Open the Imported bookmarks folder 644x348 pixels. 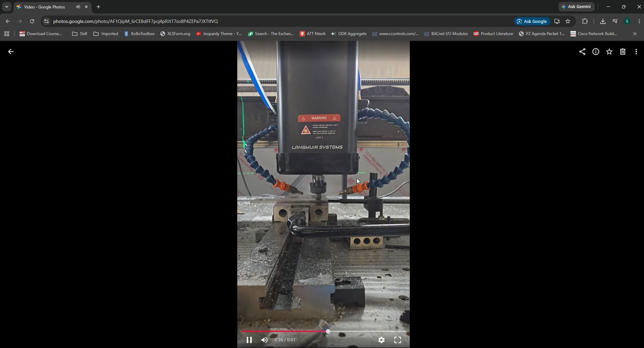pyautogui.click(x=106, y=34)
